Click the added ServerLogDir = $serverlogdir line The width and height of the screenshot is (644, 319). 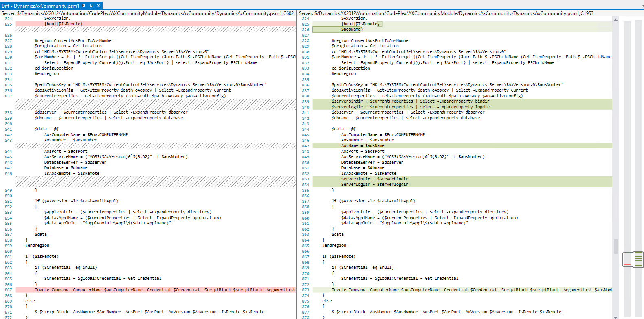point(374,185)
